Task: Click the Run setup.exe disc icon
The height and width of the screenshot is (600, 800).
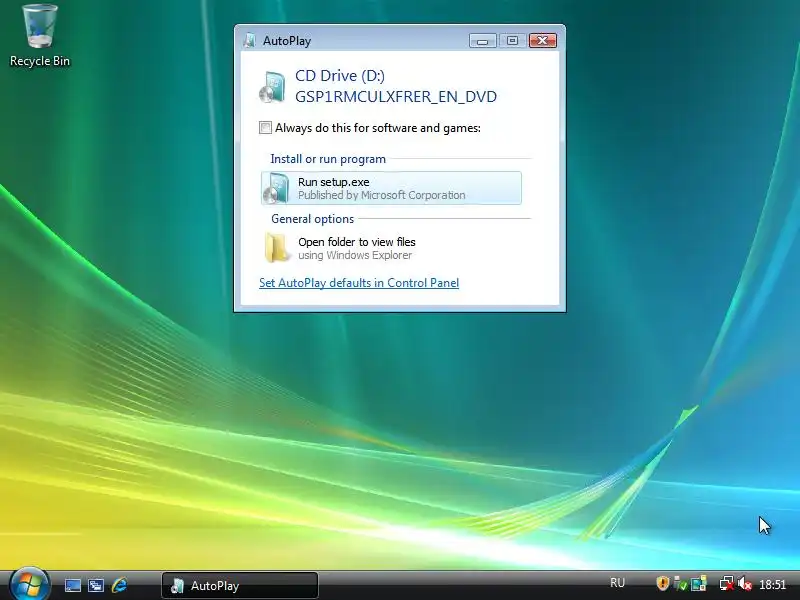Action: tap(276, 188)
